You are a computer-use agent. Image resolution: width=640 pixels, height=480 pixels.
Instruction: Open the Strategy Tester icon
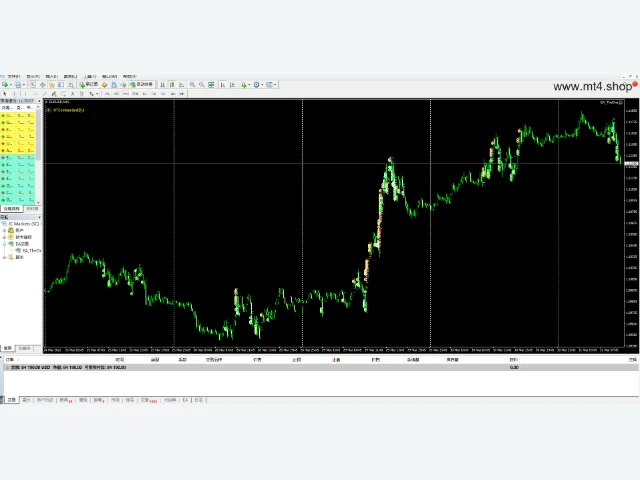point(71,84)
